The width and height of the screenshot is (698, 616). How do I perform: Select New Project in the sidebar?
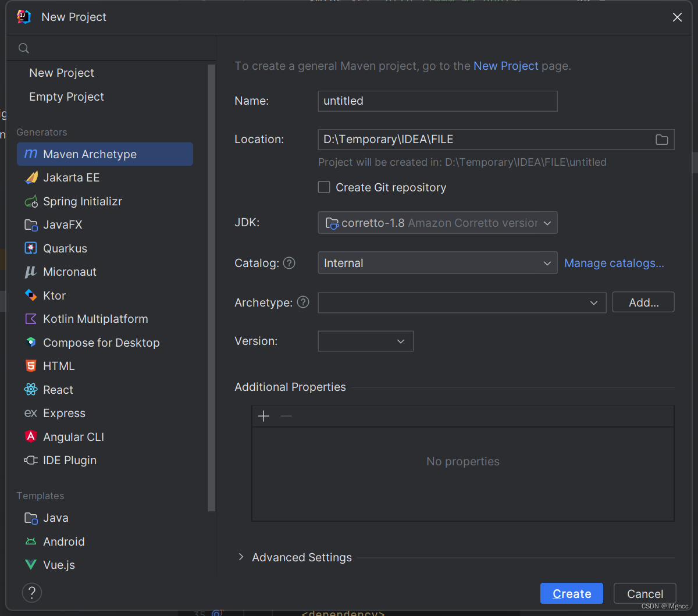pos(62,73)
